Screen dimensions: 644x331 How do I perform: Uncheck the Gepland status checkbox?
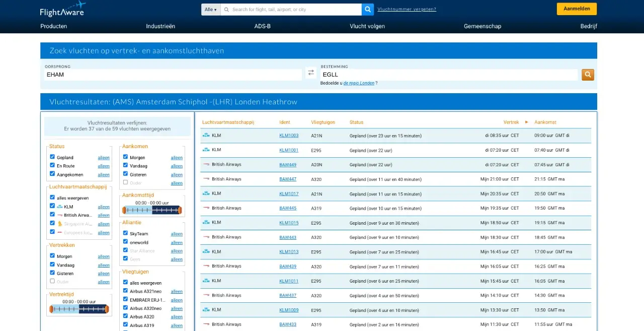point(52,157)
